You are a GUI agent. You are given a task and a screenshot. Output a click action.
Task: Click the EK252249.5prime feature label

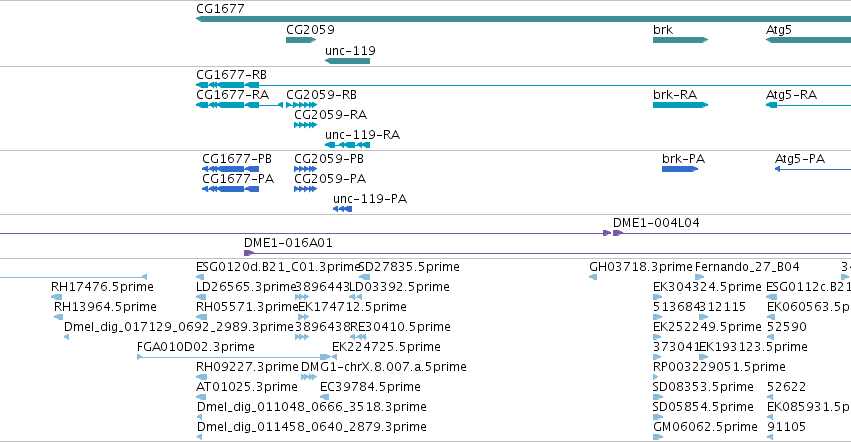point(707,327)
